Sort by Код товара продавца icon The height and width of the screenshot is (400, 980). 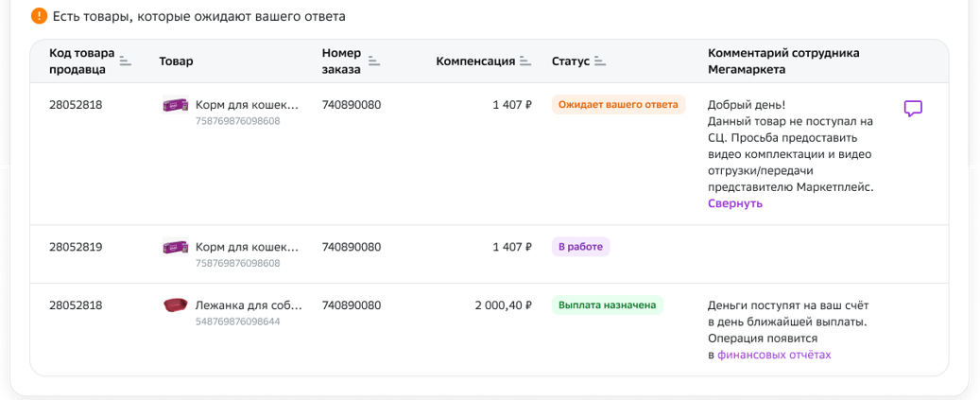pyautogui.click(x=126, y=61)
